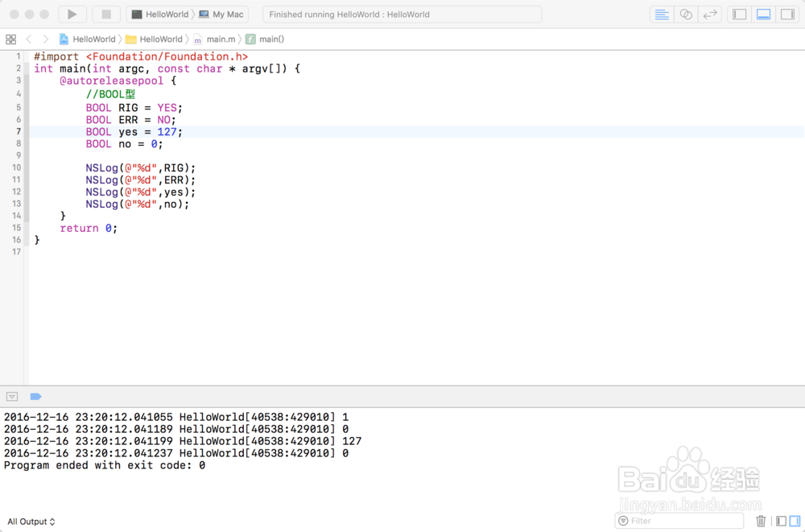The height and width of the screenshot is (532, 805).
Task: Show the Standard editor
Action: tap(662, 14)
